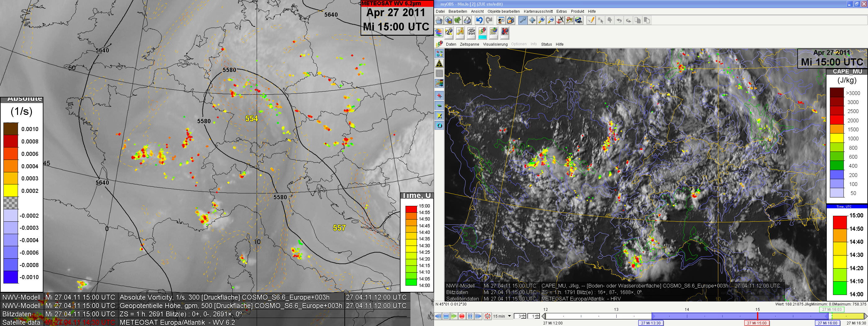Open the Kartenausschnitt menu
This screenshot has height=326, width=868.
538,11
